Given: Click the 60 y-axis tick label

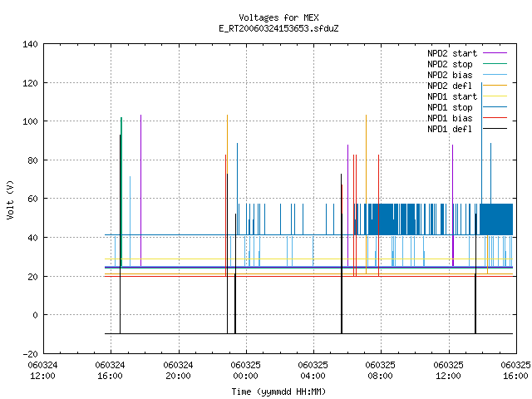Looking at the screenshot, I should pyautogui.click(x=32, y=199).
